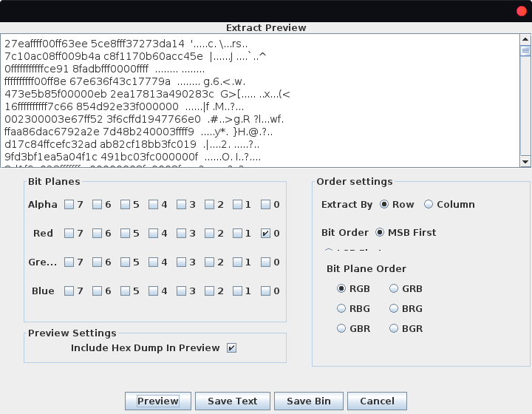Choose GBR bit plane order
532x414 pixels.
341,328
